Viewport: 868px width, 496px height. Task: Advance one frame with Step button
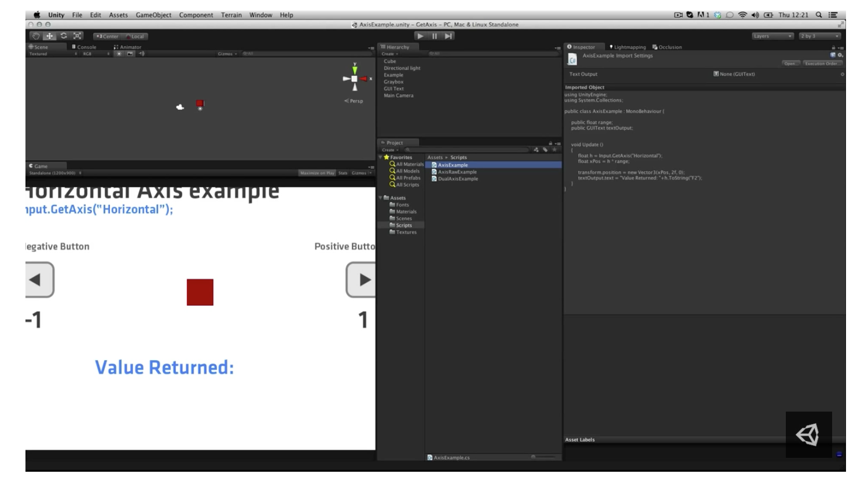[448, 36]
